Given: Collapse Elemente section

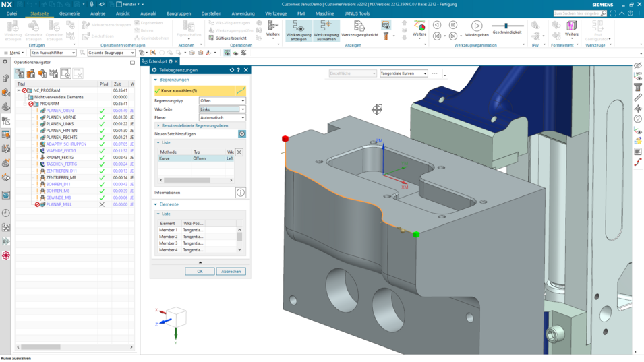Looking at the screenshot, I should point(156,204).
